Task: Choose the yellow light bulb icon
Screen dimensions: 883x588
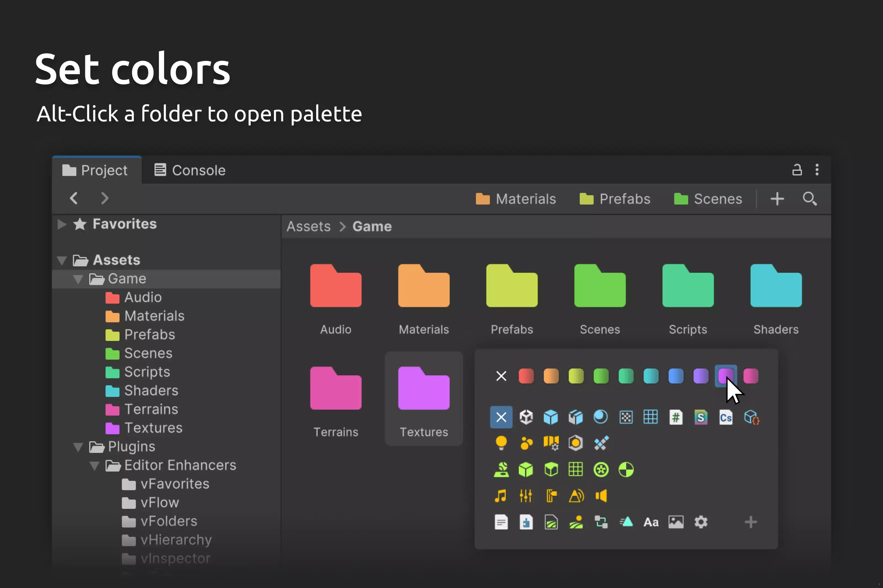Action: pyautogui.click(x=501, y=443)
